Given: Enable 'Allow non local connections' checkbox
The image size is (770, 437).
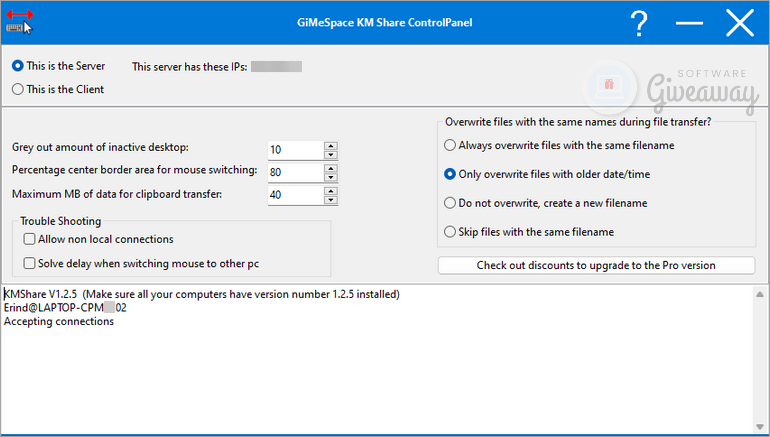Looking at the screenshot, I should [x=29, y=240].
